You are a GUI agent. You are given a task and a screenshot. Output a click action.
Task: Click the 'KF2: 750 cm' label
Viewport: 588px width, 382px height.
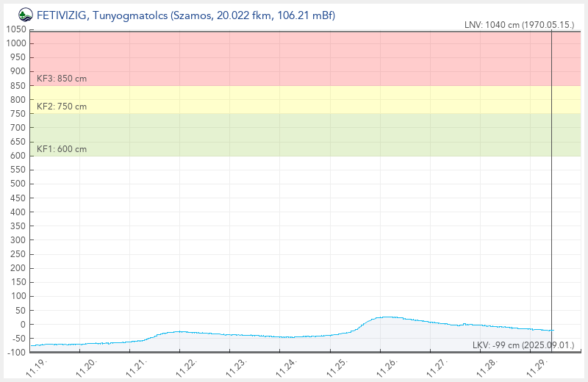[62, 107]
